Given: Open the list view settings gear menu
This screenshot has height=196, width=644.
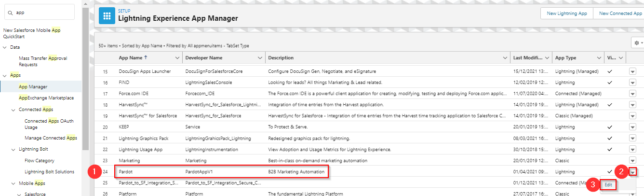Looking at the screenshot, I should tap(639, 43).
